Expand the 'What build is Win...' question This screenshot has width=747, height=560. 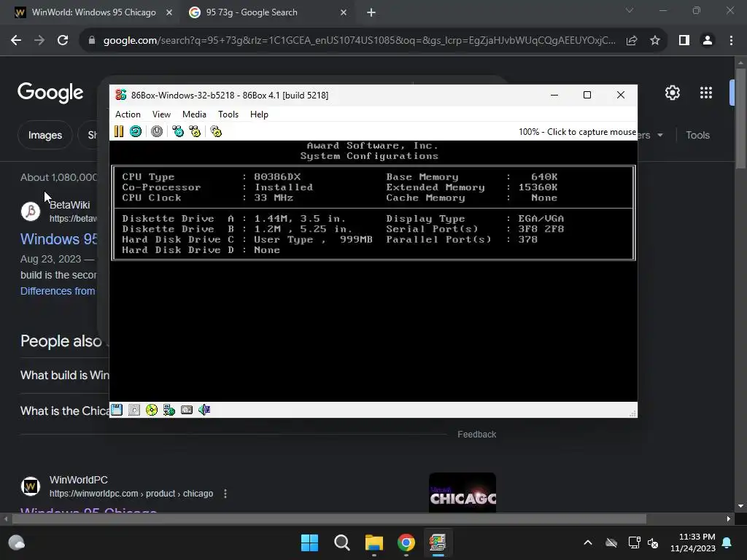[65, 376]
